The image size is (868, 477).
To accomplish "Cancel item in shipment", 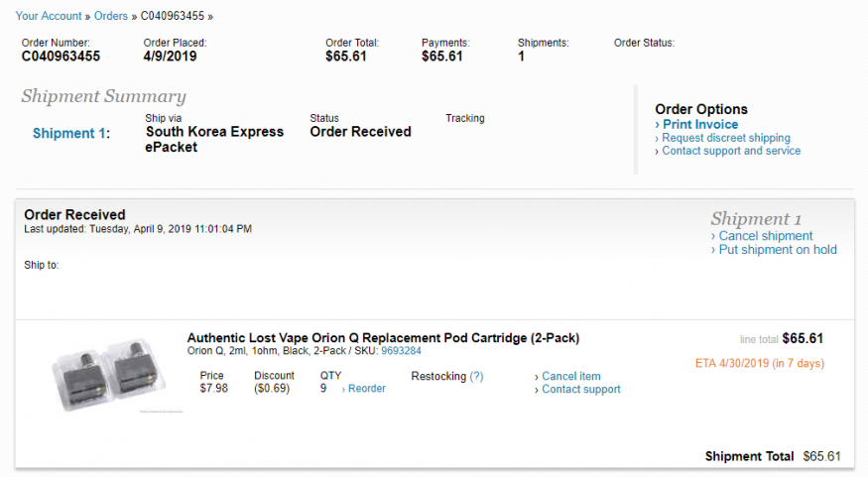I will click(x=570, y=376).
